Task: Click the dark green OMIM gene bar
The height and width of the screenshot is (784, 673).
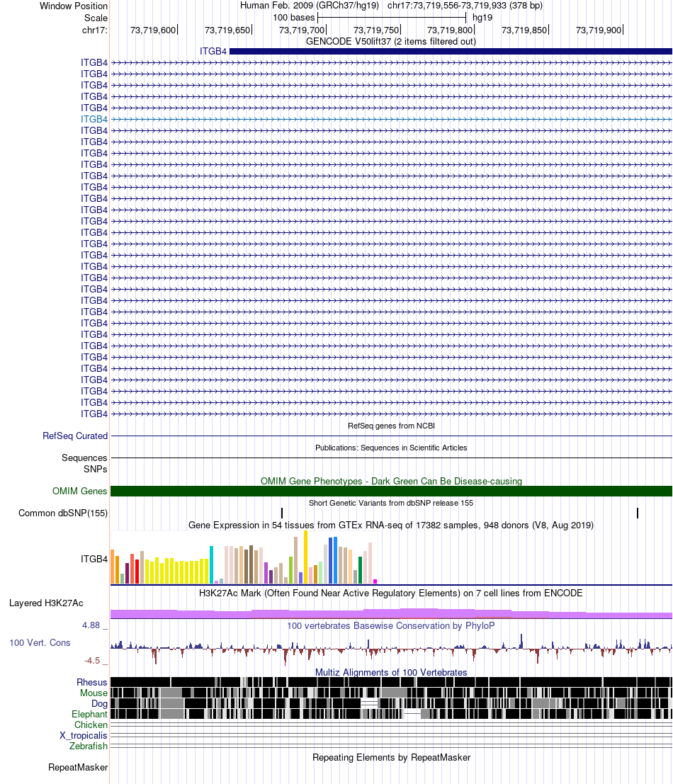Action: tap(391, 491)
